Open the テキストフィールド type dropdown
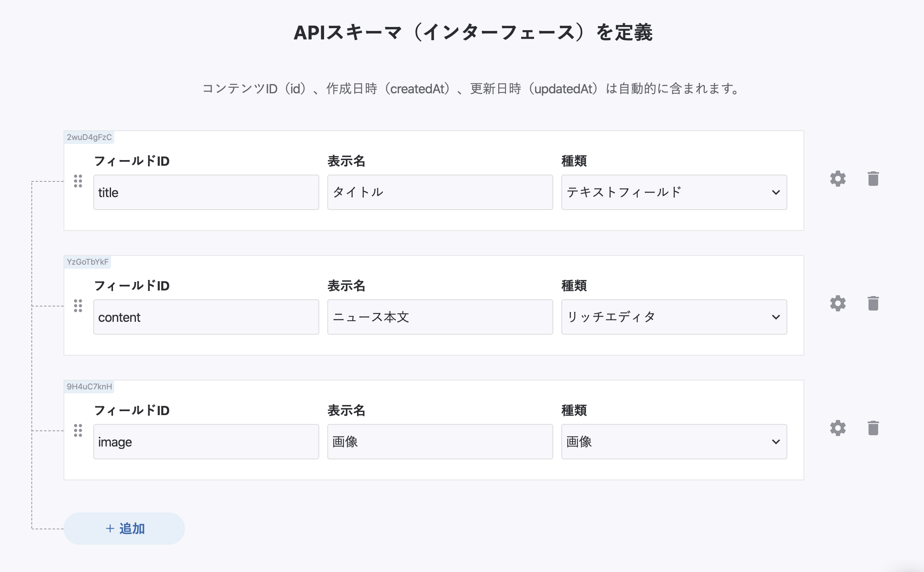The width and height of the screenshot is (924, 572). 673,192
